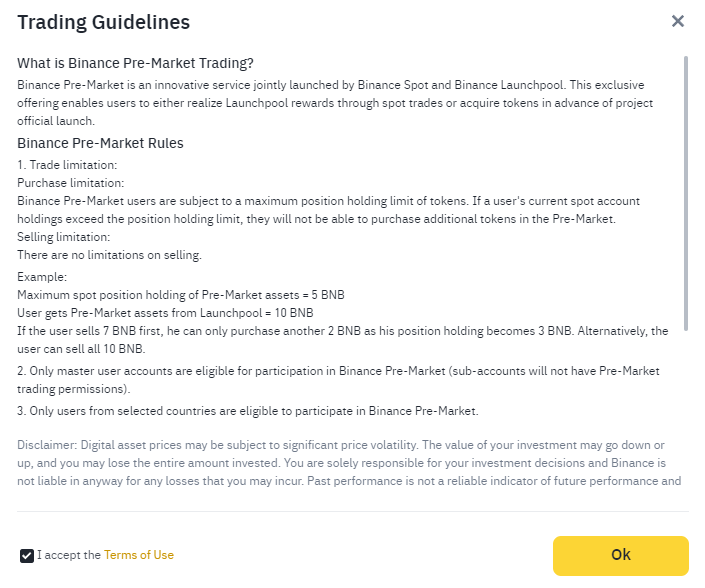The image size is (705, 588).
Task: Click the I accept the label text
Action: [69, 555]
